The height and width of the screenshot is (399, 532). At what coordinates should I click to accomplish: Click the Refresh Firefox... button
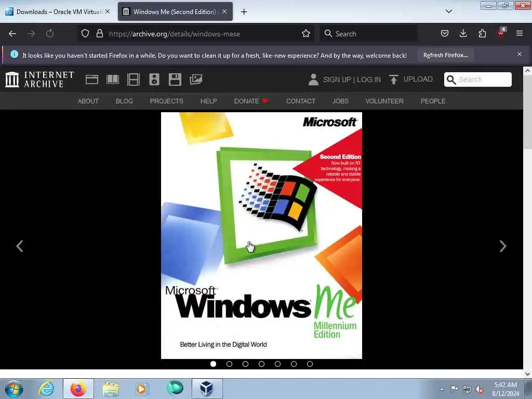click(445, 55)
